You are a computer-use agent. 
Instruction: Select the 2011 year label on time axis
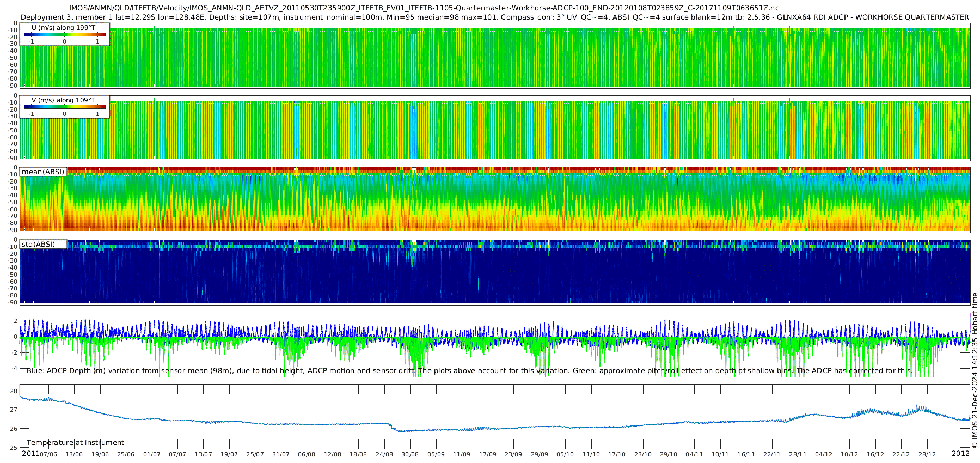coord(30,454)
